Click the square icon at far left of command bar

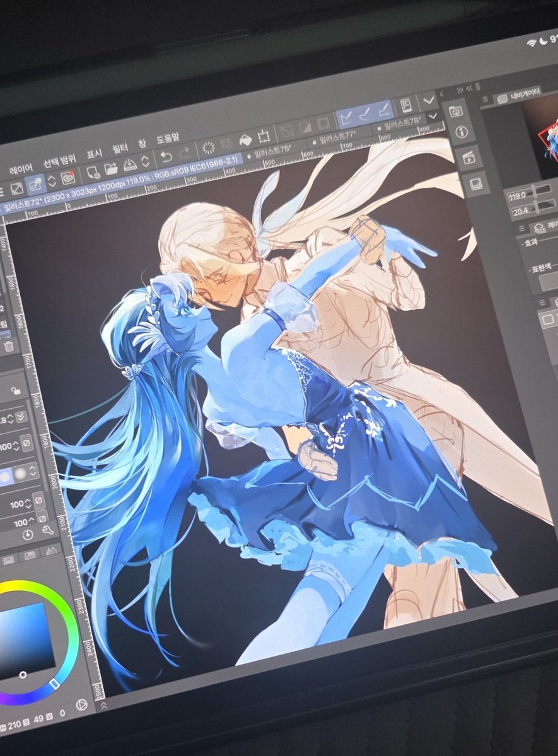[17, 188]
